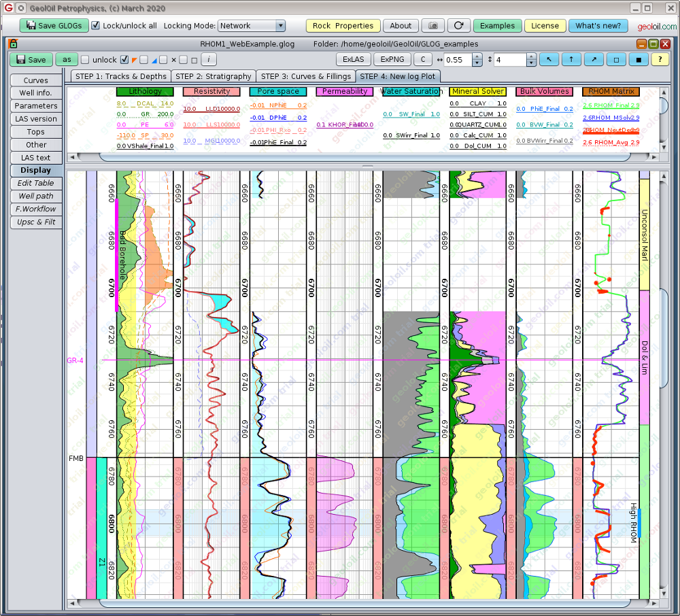This screenshot has width=680, height=616.
Task: Open help via the '?' icon
Action: pyautogui.click(x=660, y=59)
